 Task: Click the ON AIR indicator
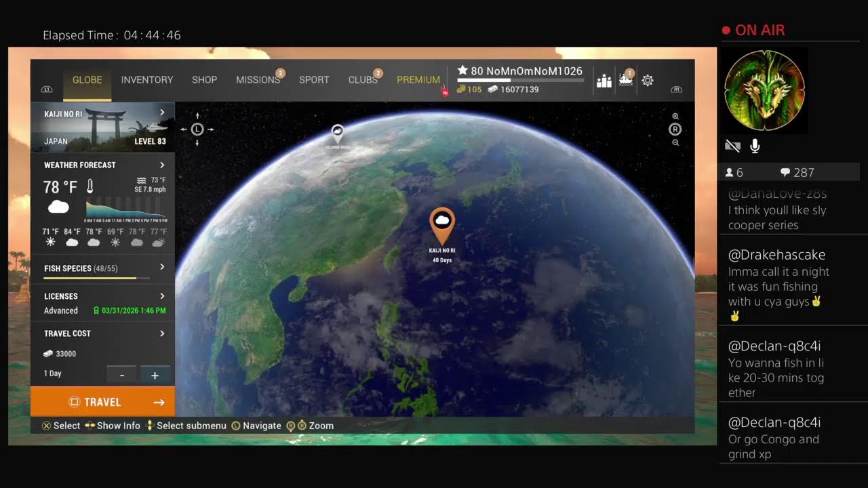point(753,30)
